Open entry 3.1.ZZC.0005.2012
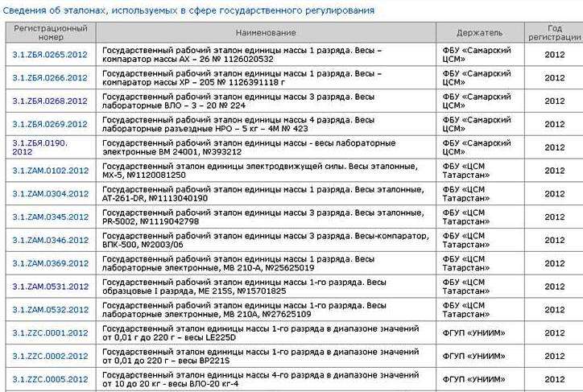The image size is (583, 392). coord(50,379)
